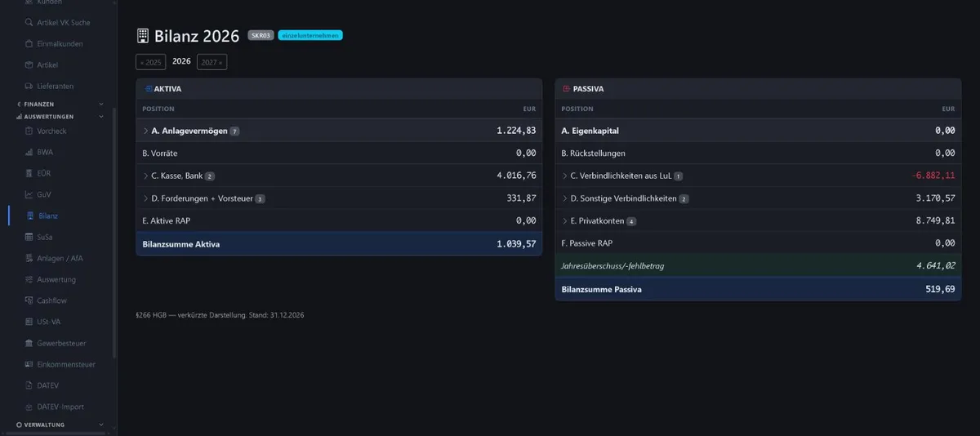The image size is (980, 436).
Task: Open the Gewerbesteuer page label
Action: (x=61, y=344)
